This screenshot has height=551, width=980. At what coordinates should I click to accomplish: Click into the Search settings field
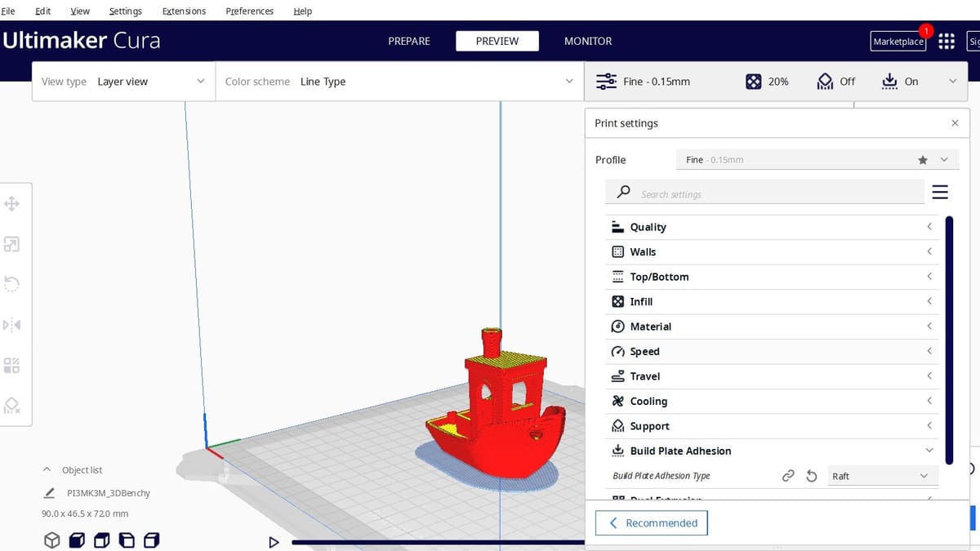[x=765, y=192]
